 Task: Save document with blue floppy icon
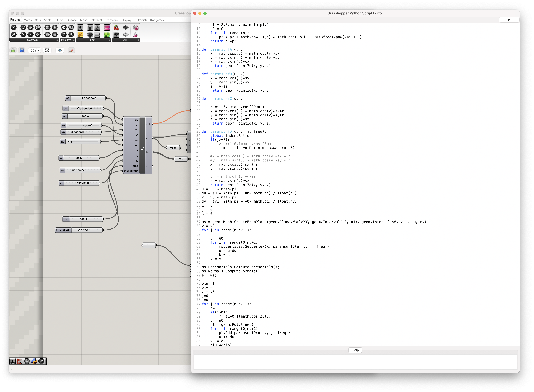(22, 50)
